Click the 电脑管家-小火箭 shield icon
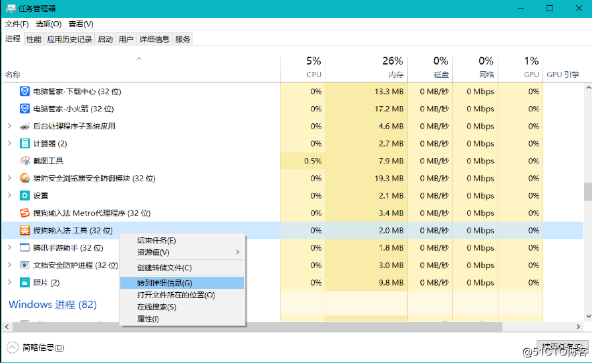The height and width of the screenshot is (364, 594). click(x=24, y=109)
